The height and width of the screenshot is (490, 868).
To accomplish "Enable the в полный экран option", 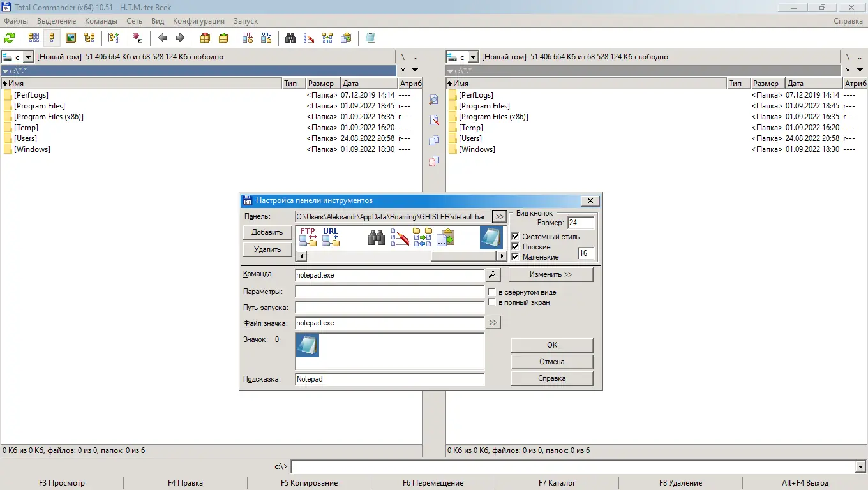I will 491,302.
